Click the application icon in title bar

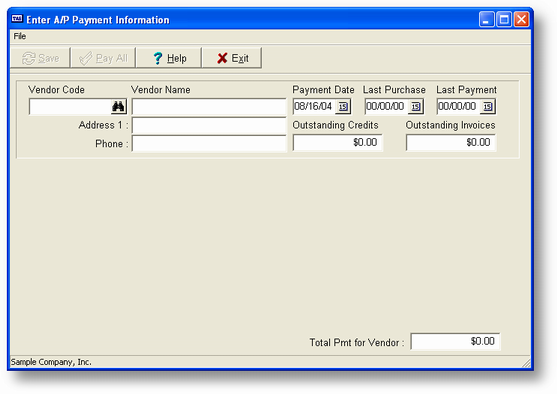pyautogui.click(x=17, y=19)
